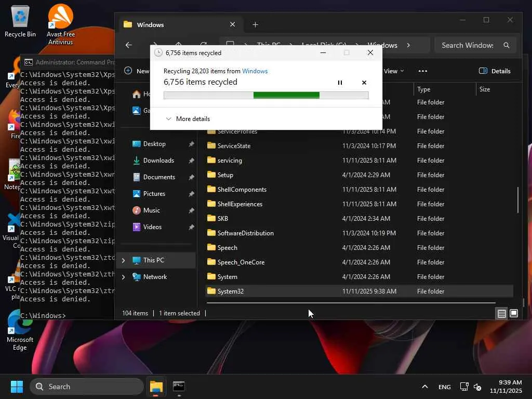Toggle the Details pane button

pyautogui.click(x=495, y=71)
